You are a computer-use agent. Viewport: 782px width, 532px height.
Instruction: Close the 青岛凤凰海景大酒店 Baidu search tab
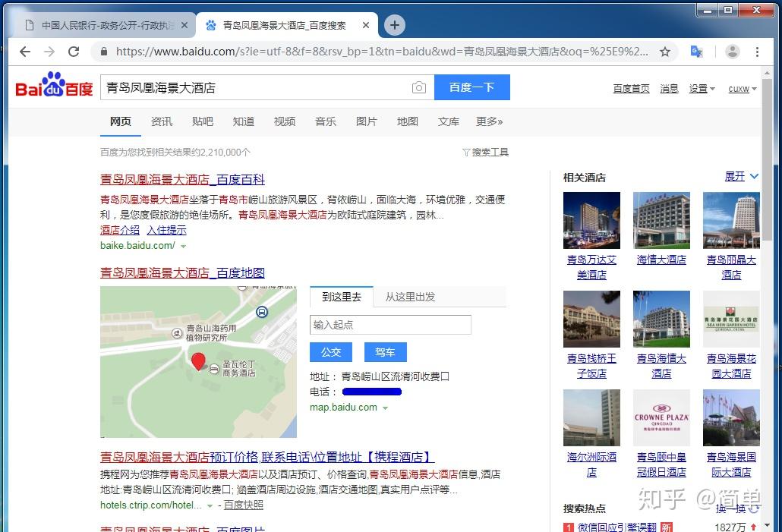pos(366,25)
